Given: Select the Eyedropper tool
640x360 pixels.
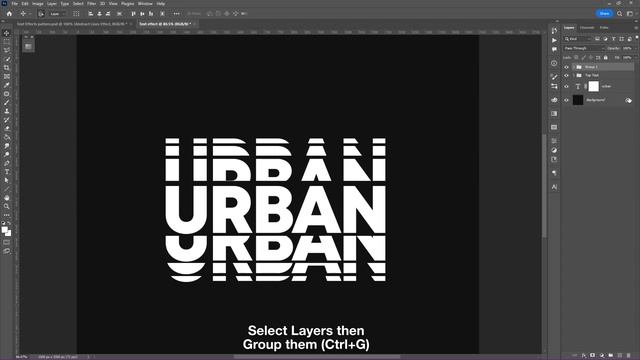Looking at the screenshot, I should 7,85.
